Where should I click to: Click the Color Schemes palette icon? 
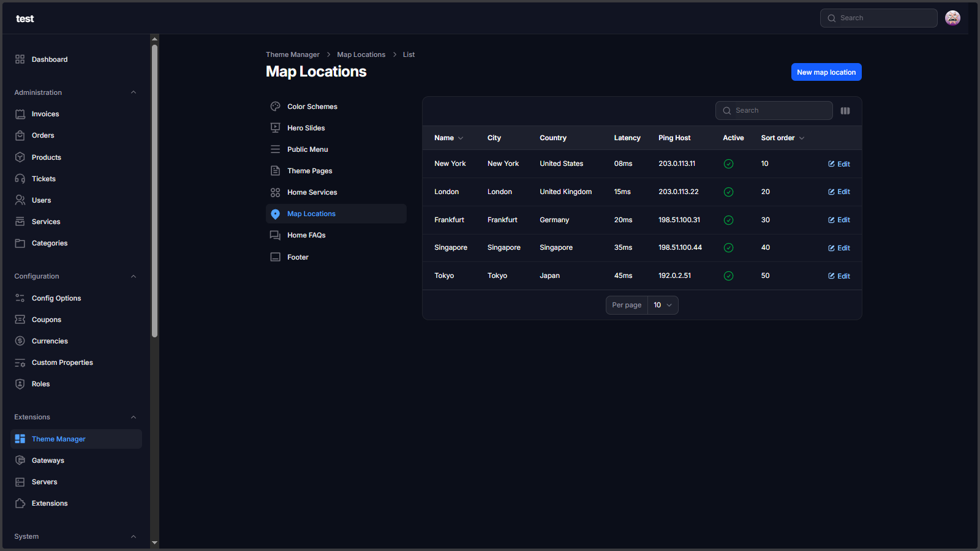pyautogui.click(x=276, y=107)
